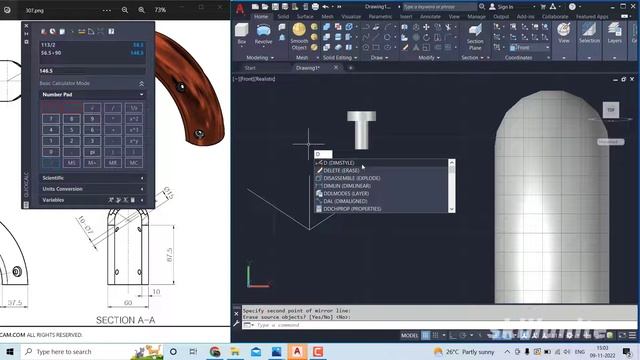The image size is (640, 360).
Task: Click the x^2 key in QuickCalc
Action: (x=133, y=119)
